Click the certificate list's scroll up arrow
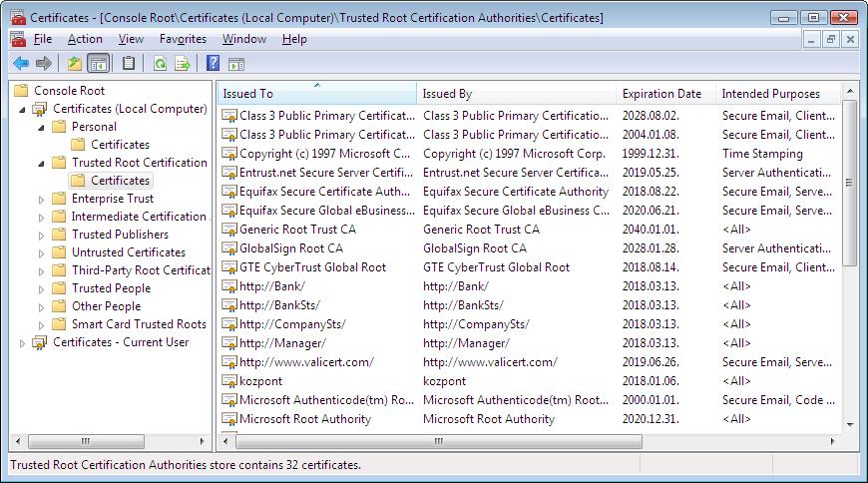This screenshot has width=868, height=483. pos(850,90)
